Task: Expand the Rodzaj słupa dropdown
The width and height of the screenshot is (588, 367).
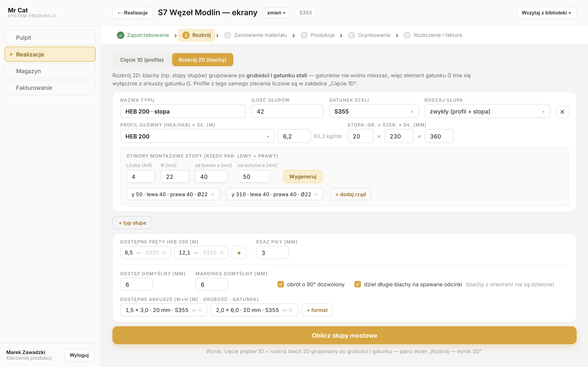Action: (x=487, y=111)
